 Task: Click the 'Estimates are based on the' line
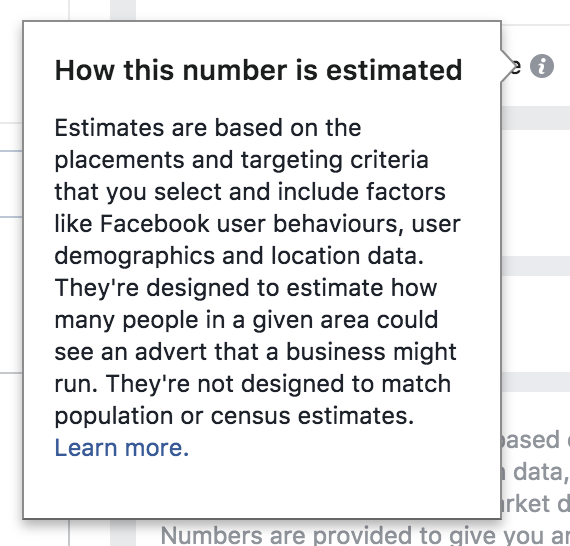(208, 128)
